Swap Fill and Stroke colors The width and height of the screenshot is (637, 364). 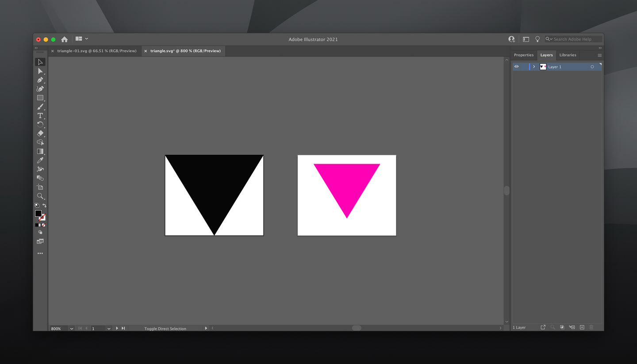tap(44, 205)
